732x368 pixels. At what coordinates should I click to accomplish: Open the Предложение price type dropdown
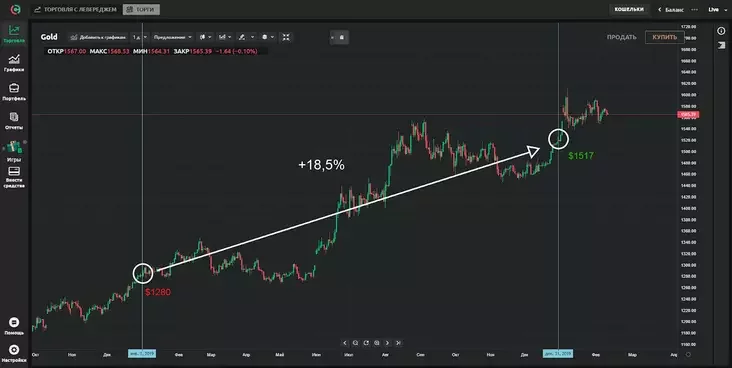click(173, 37)
